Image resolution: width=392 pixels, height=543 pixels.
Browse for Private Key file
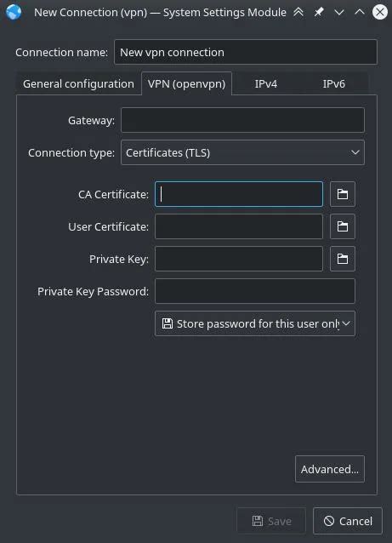pyautogui.click(x=343, y=259)
